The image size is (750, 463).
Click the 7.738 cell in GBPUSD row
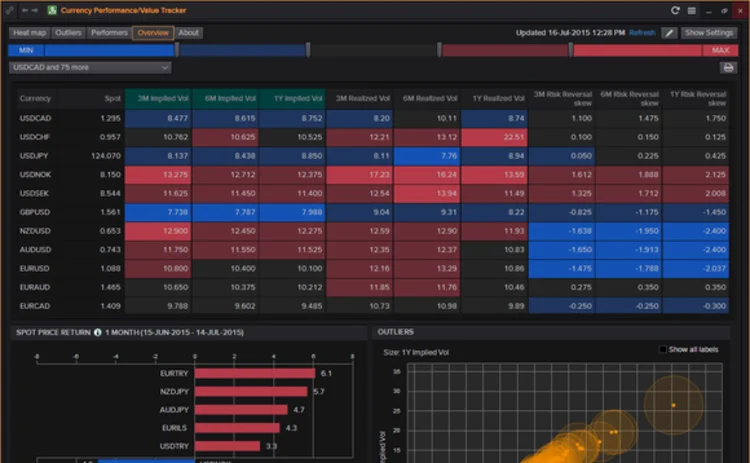(158, 212)
